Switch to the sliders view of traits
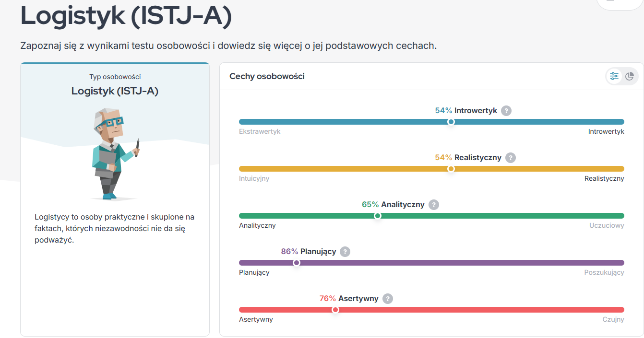The width and height of the screenshot is (644, 338). pos(614,76)
